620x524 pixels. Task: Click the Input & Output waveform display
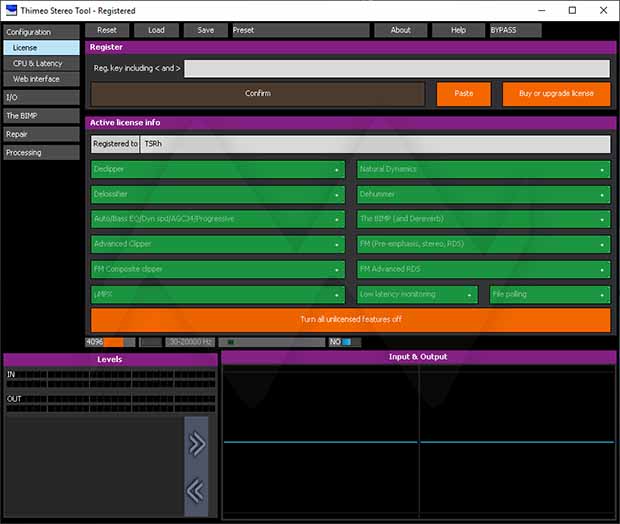coord(418,441)
